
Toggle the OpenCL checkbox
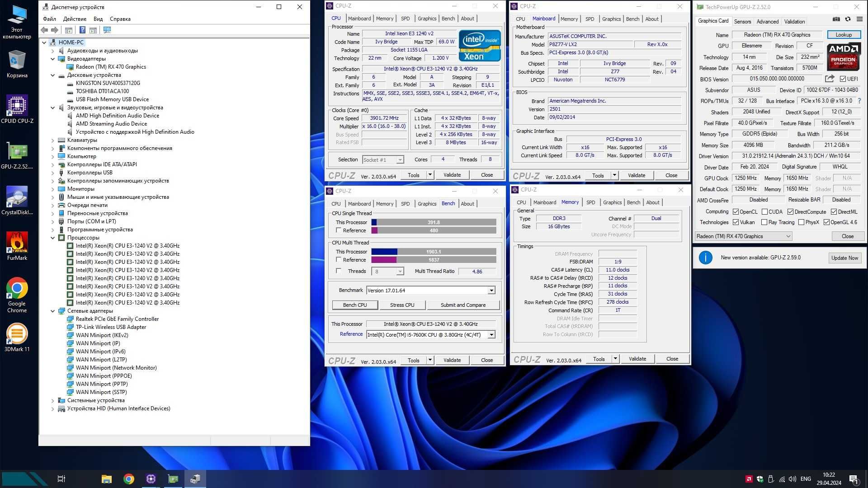(736, 212)
